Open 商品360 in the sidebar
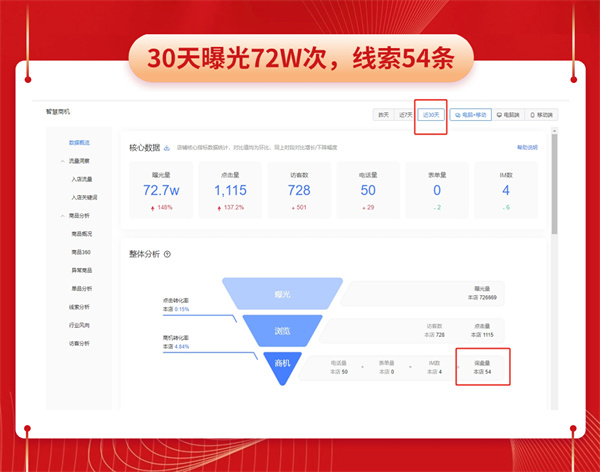The width and height of the screenshot is (600, 472). click(82, 251)
